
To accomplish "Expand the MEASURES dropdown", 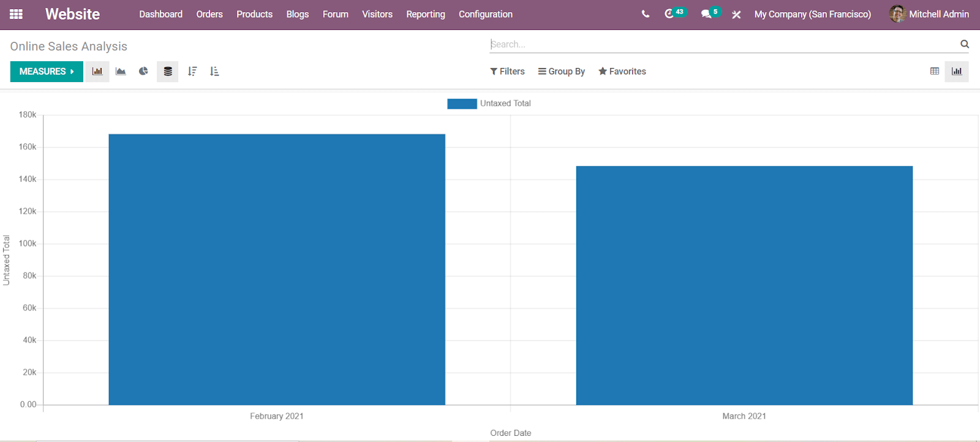I will coord(47,72).
